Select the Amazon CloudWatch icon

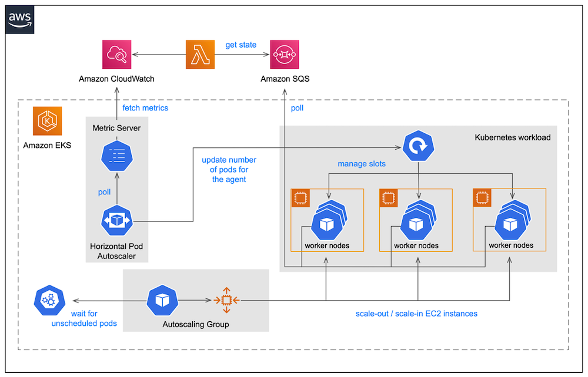click(116, 53)
